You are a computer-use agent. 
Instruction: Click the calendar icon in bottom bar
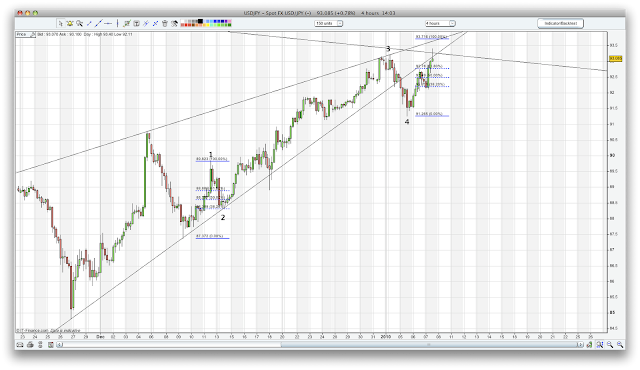51,345
